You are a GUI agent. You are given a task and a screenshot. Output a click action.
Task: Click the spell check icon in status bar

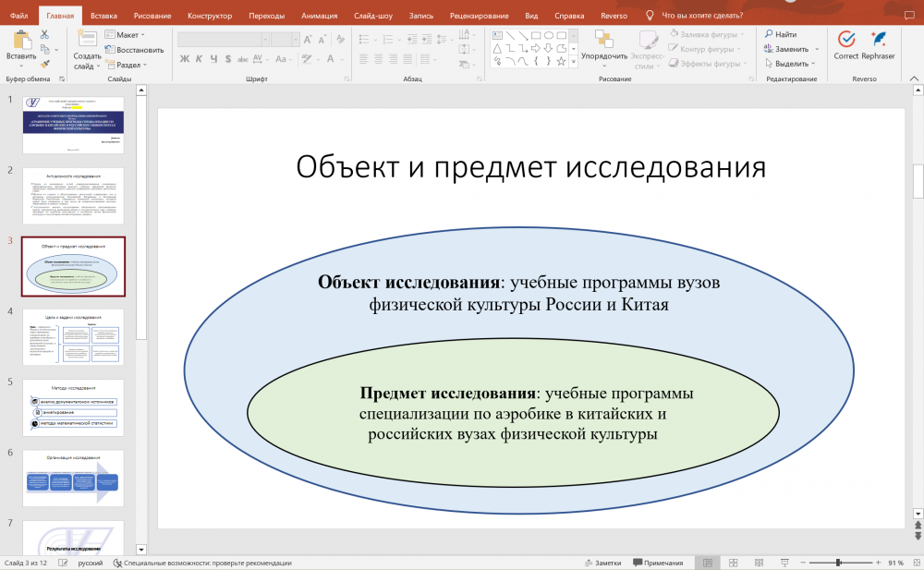coord(63,563)
